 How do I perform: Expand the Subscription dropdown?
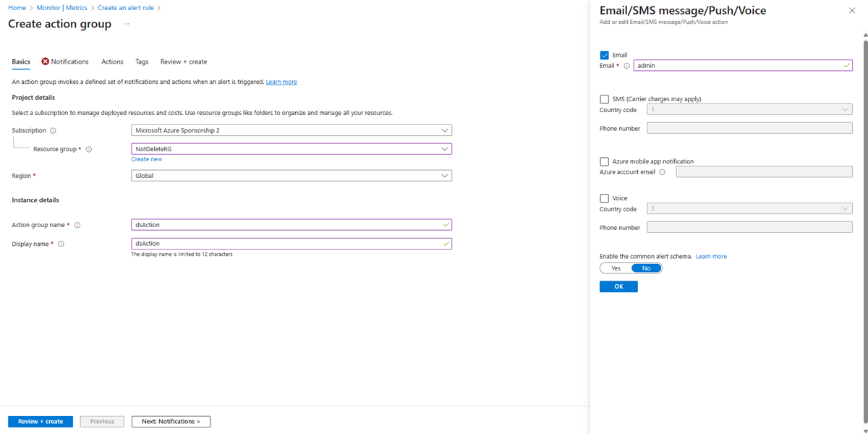click(292, 131)
